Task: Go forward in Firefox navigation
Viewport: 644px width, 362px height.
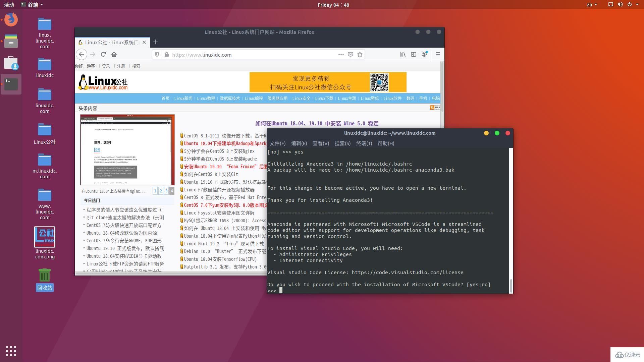Action: (93, 54)
